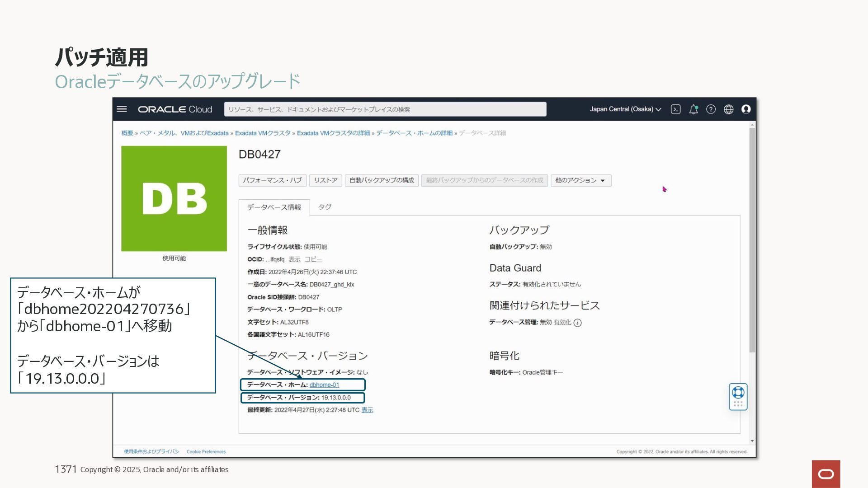Select the データベース情報 tab
The width and height of the screenshot is (868, 488).
point(274,207)
